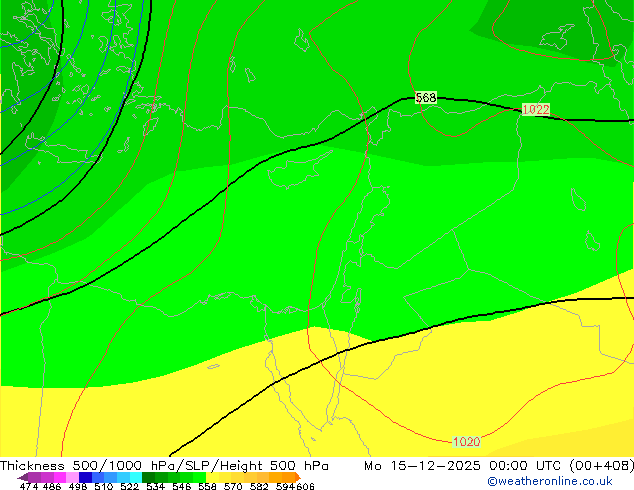
Task: Click the darkest green legend swatch
Action: (x=148, y=477)
